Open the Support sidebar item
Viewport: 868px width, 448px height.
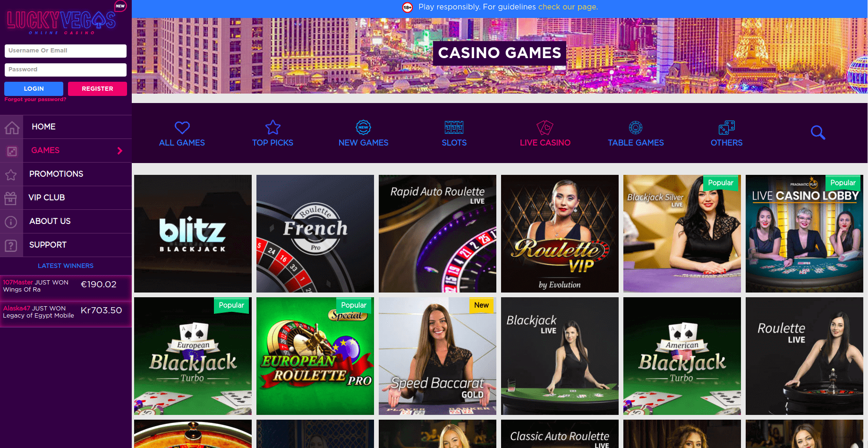48,245
